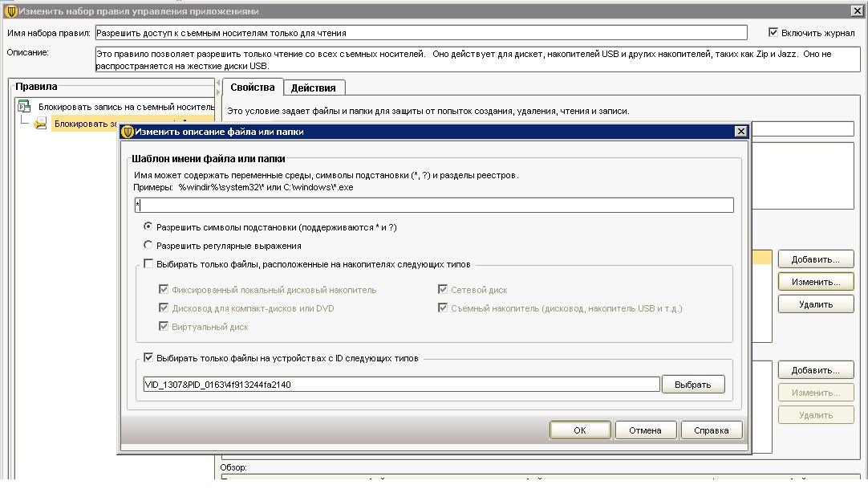Click the device ID field with VID_1307&PID_0163
The width and height of the screenshot is (868, 493).
tap(401, 385)
